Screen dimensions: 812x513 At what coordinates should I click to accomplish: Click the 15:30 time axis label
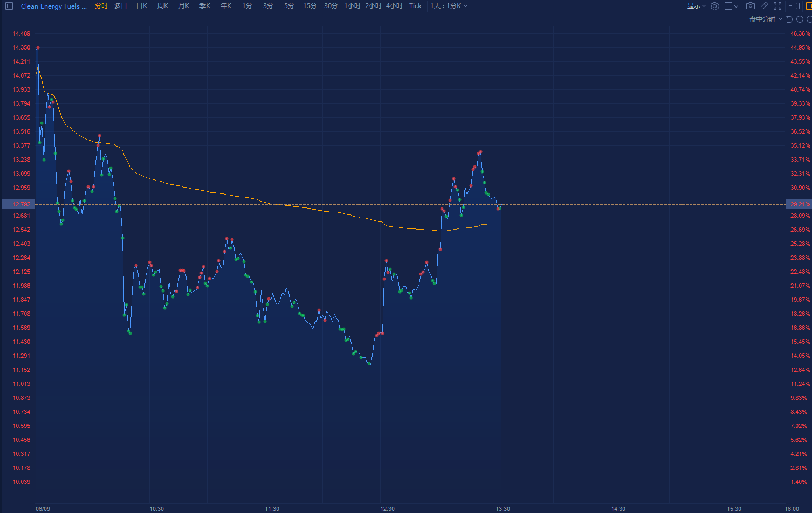coord(734,509)
